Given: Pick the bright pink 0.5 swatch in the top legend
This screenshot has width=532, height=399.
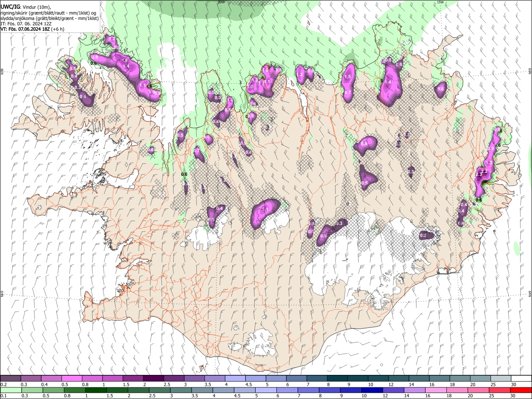Looking at the screenshot, I should coord(71,378).
